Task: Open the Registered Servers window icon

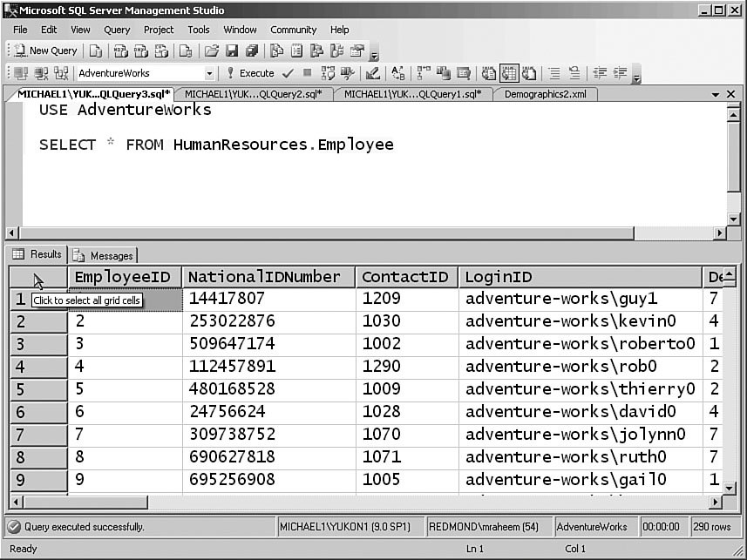Action: pos(276,51)
